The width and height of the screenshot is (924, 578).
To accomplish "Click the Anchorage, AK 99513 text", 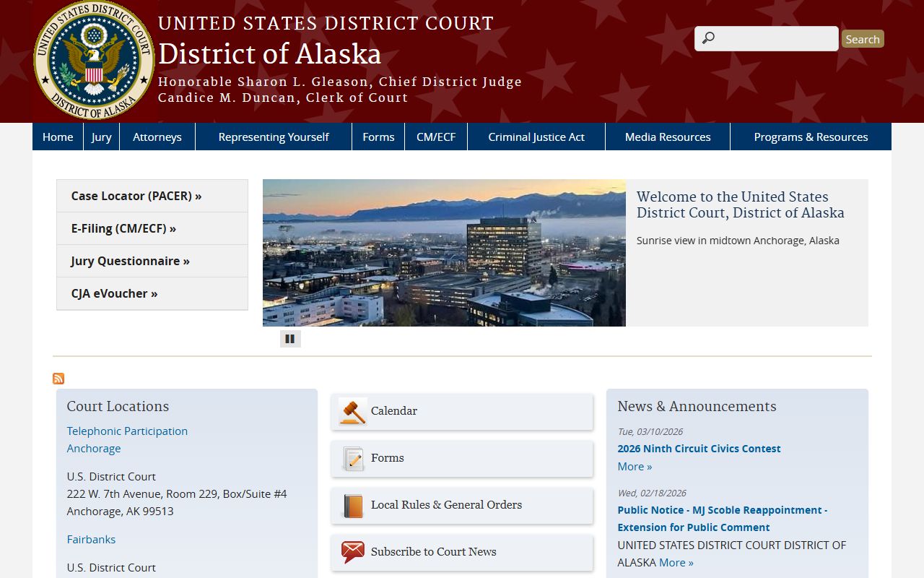I will [x=121, y=512].
